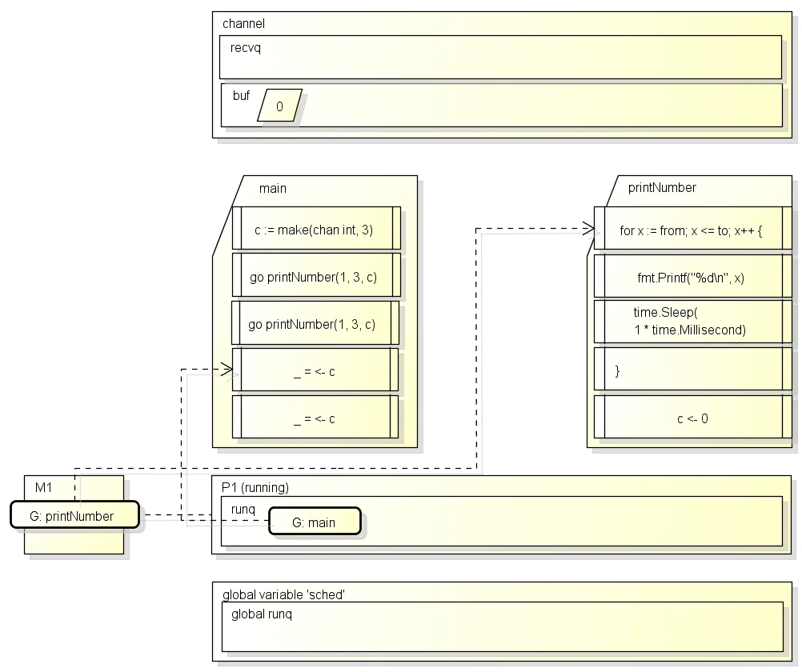Select the 'G: printNumber' goroutine node

[74, 514]
